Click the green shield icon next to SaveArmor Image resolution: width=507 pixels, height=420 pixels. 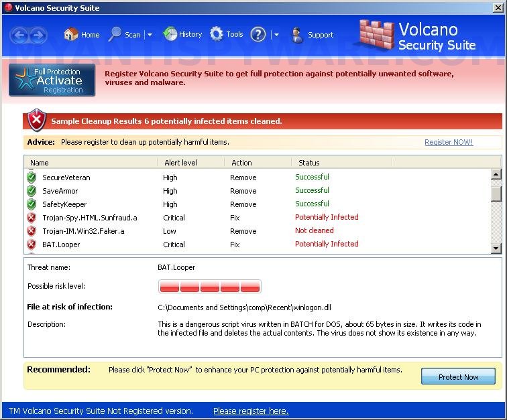click(x=32, y=191)
